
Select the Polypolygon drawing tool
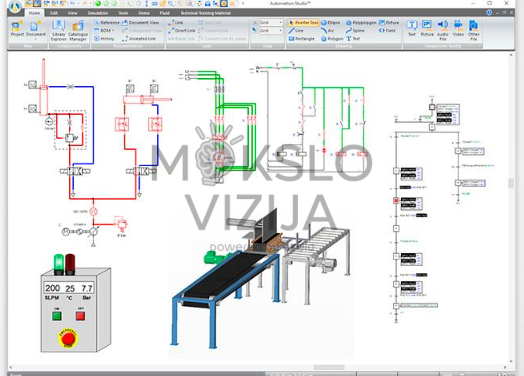[361, 22]
